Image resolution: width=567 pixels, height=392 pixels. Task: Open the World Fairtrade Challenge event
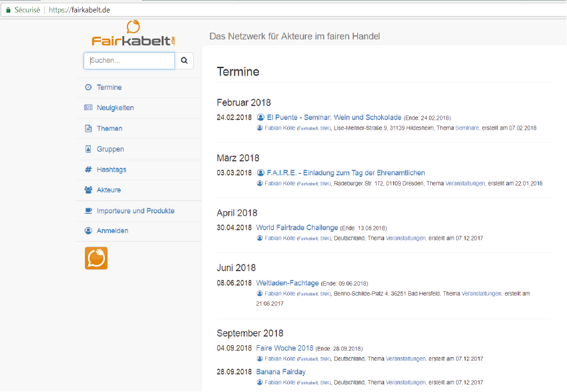coord(297,228)
